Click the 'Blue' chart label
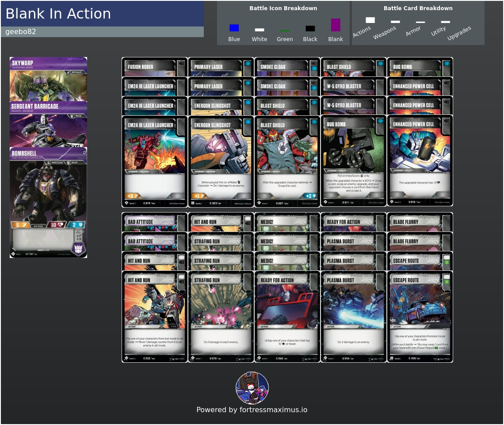504x425 pixels. click(234, 39)
